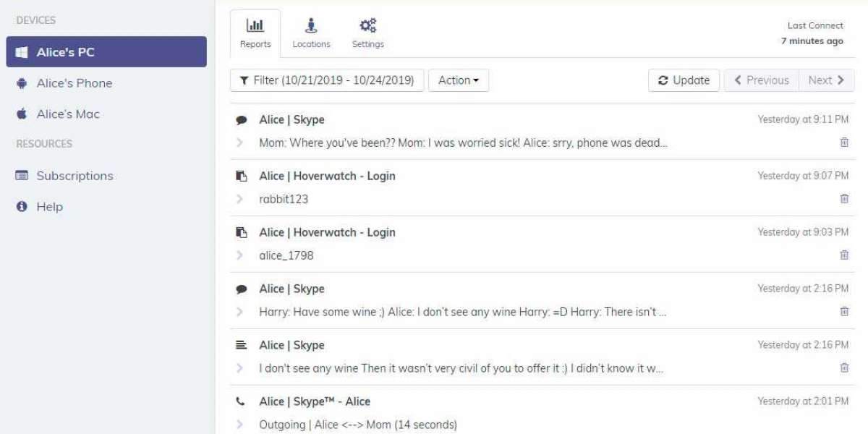Open Subscriptions in the sidebar
The width and height of the screenshot is (868, 434).
[75, 176]
